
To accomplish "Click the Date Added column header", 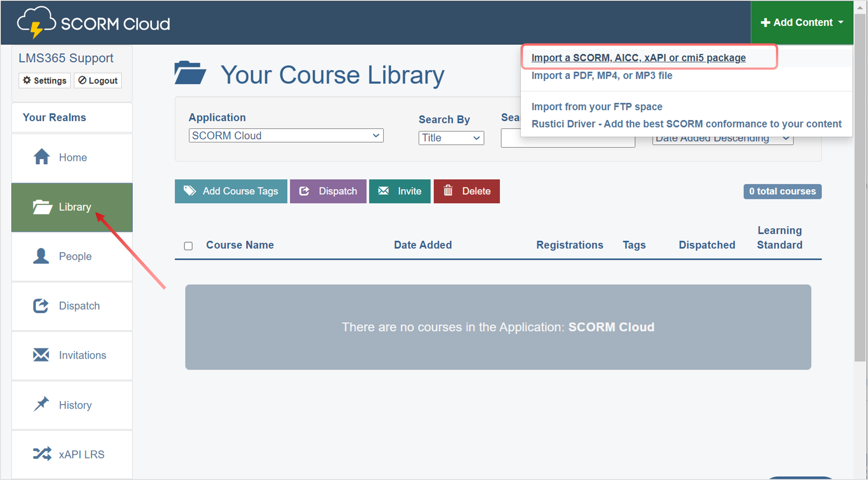I will [x=423, y=245].
